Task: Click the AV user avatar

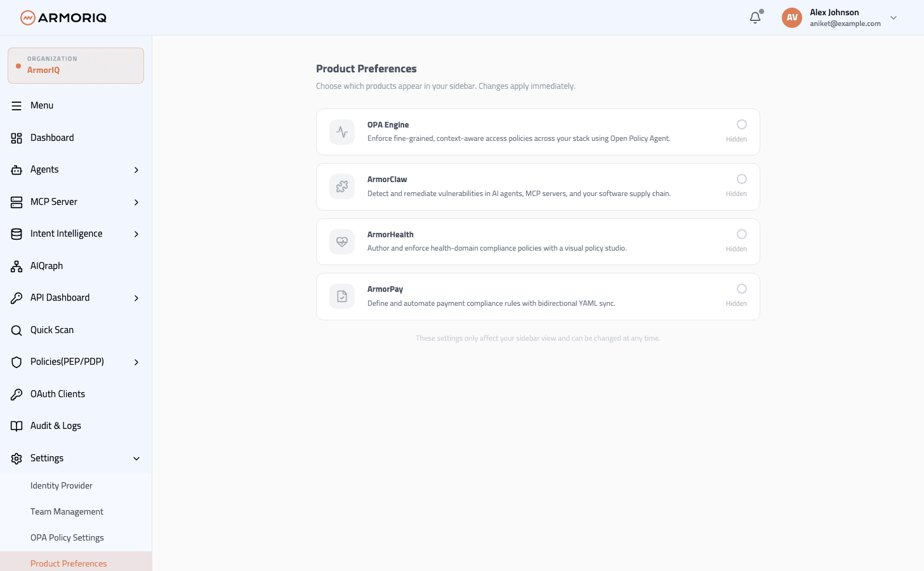Action: coord(792,18)
